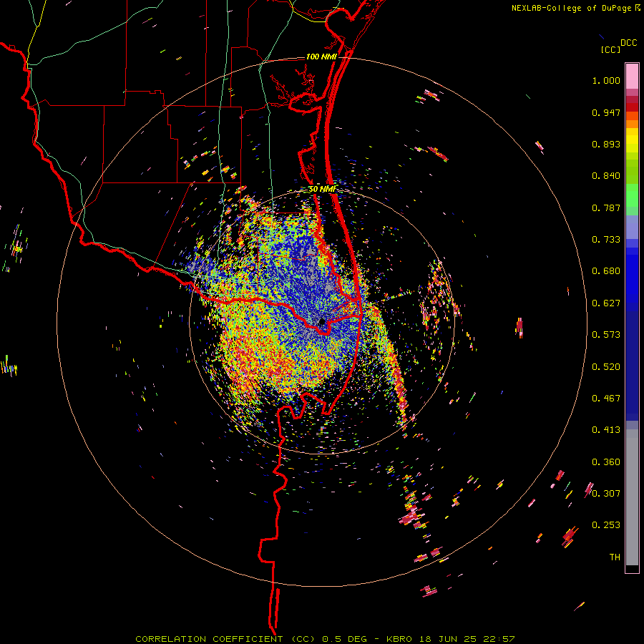Click the 0.467 legend value
This screenshot has width=644, height=644.
pos(606,399)
